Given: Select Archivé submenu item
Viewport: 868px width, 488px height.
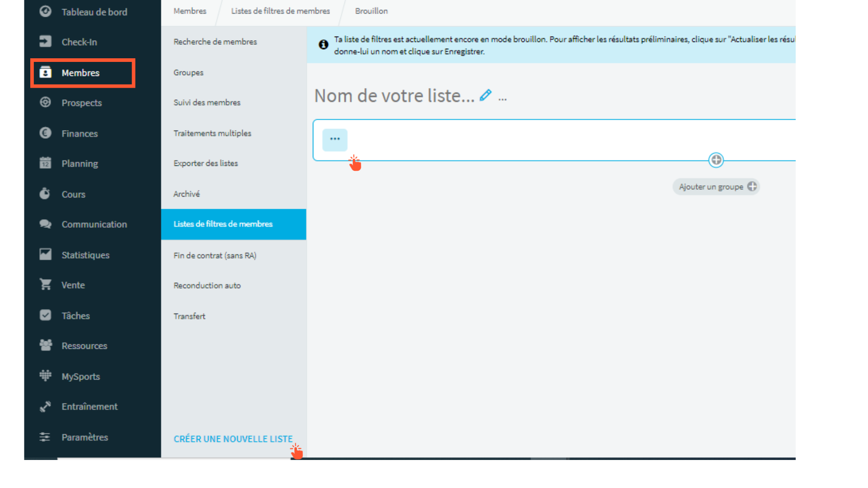Looking at the screenshot, I should pos(234,194).
